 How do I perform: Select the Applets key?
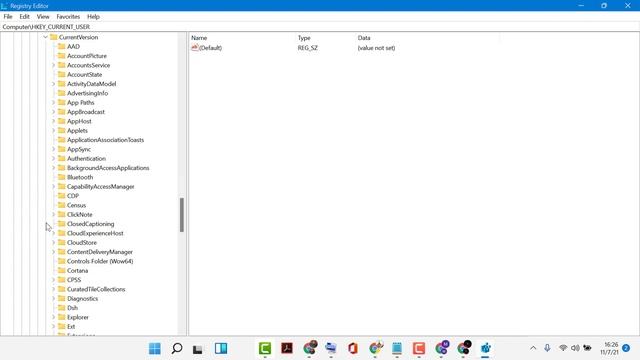pos(77,131)
